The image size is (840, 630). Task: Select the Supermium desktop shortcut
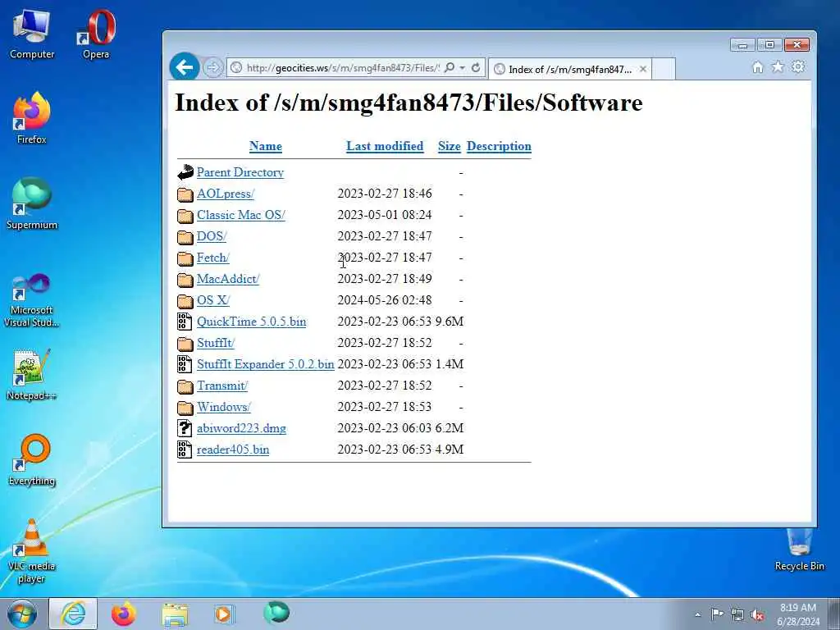pos(32,204)
